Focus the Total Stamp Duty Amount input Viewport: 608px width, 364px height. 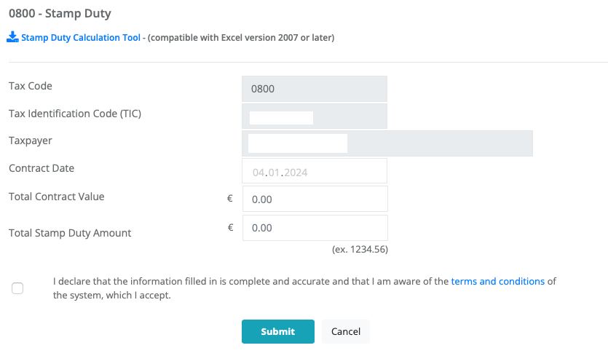tap(314, 228)
